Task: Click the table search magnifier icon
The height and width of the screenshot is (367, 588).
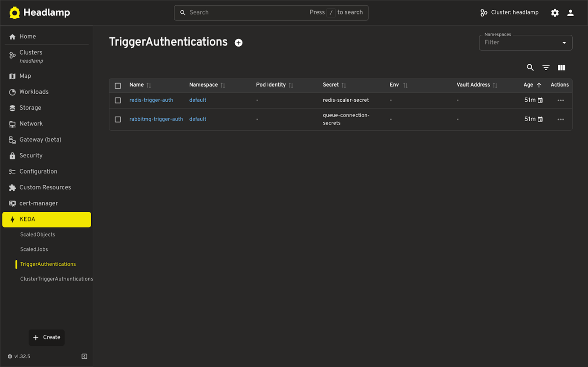Action: pos(530,67)
